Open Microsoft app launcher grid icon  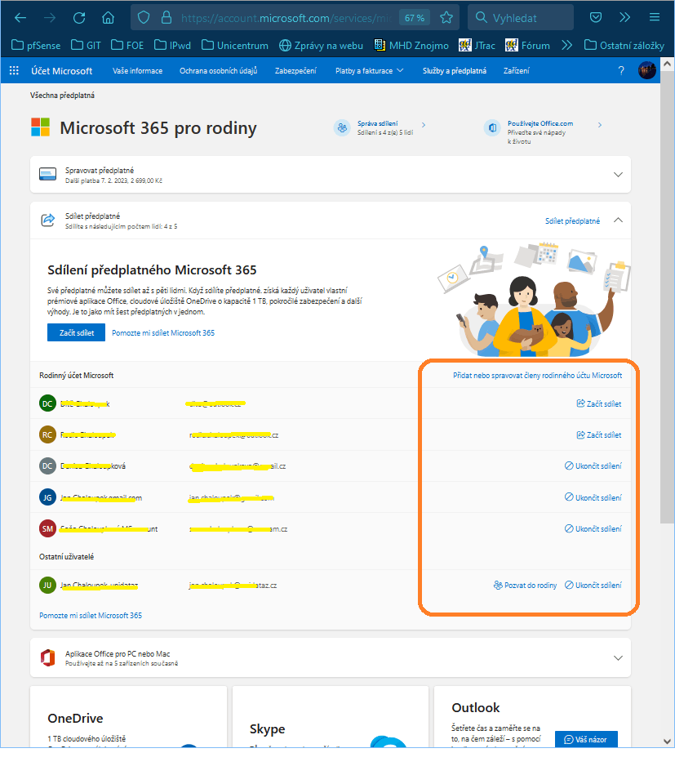point(14,70)
